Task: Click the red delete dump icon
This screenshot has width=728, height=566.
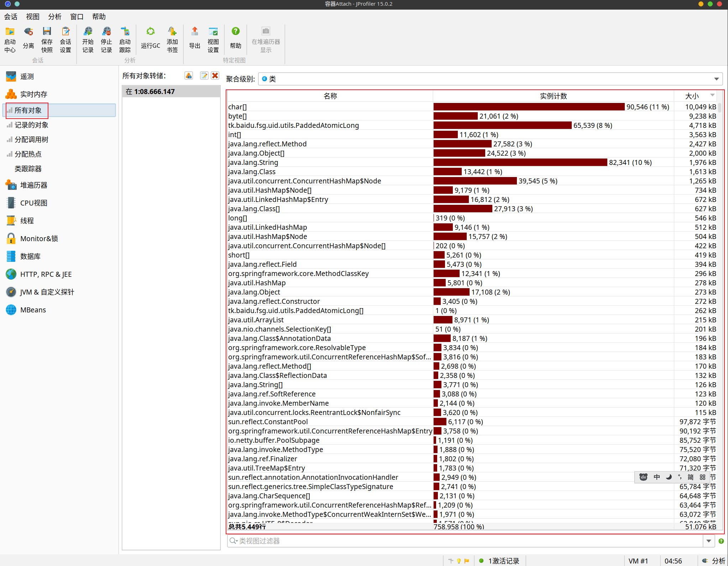Action: click(x=215, y=76)
